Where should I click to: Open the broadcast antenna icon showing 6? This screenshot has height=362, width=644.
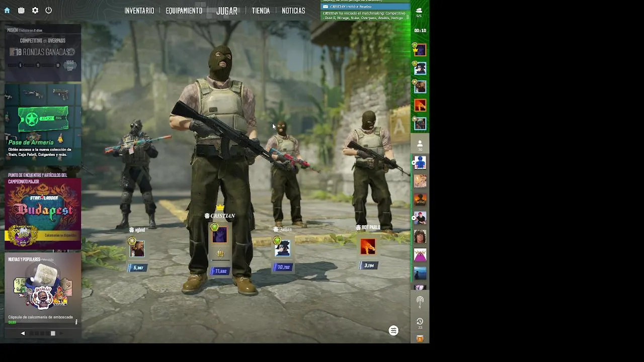coord(420,302)
